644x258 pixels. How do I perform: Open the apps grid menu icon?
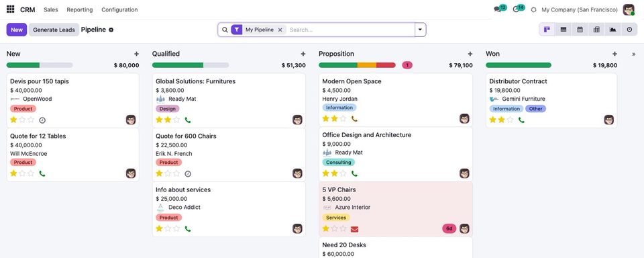pos(11,9)
